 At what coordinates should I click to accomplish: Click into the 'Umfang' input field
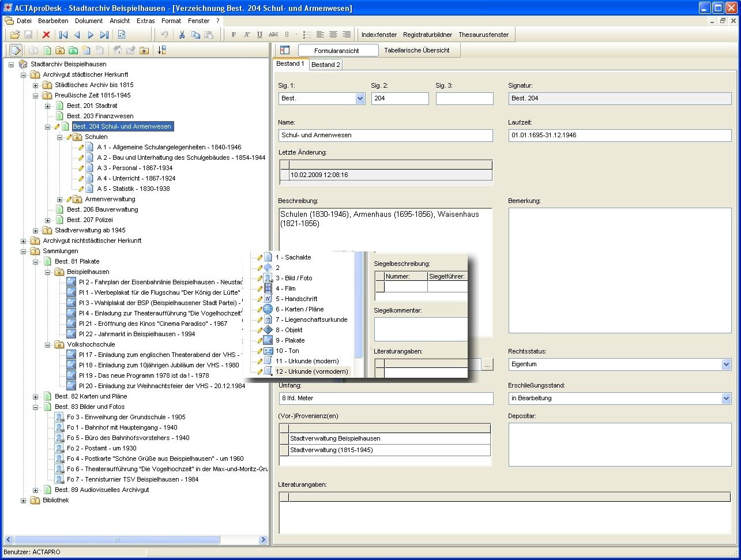386,399
